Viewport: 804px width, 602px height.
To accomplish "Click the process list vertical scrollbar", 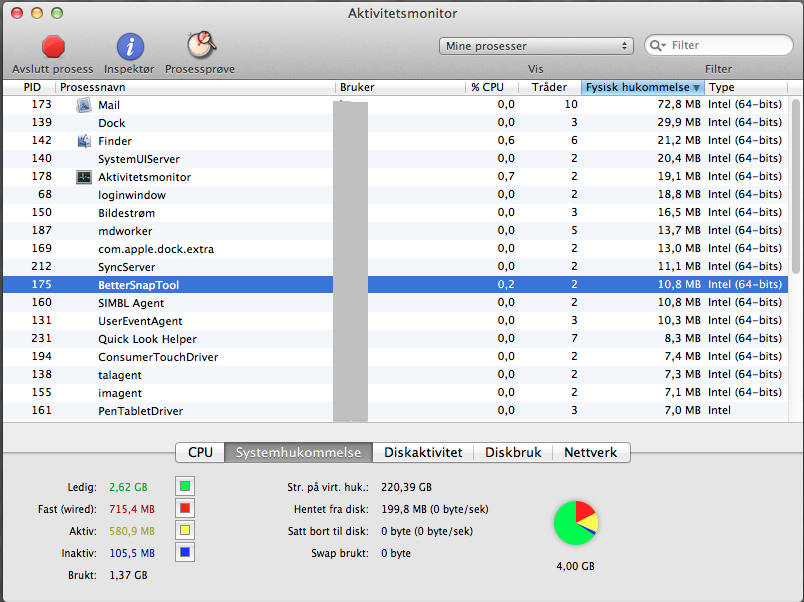I will point(796,186).
